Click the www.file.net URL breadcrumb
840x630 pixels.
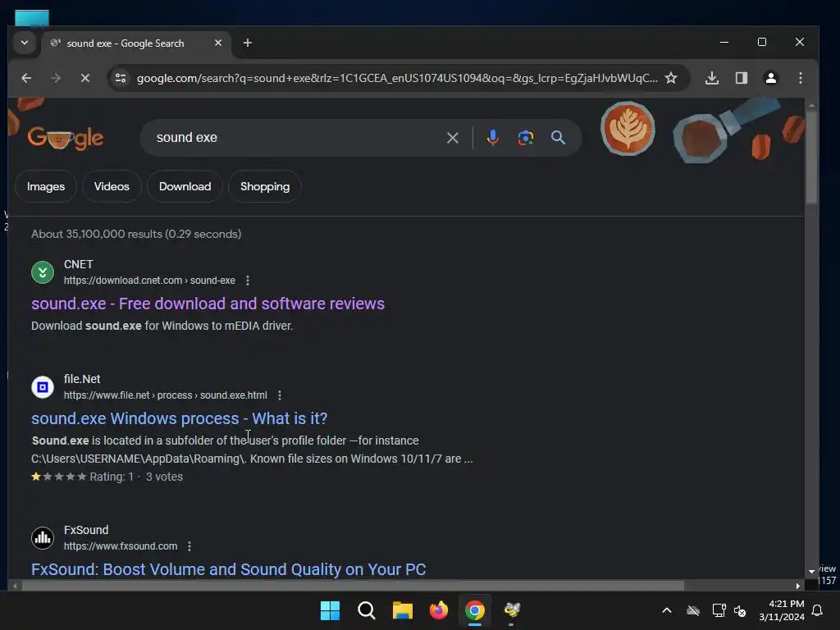pyautogui.click(x=165, y=395)
